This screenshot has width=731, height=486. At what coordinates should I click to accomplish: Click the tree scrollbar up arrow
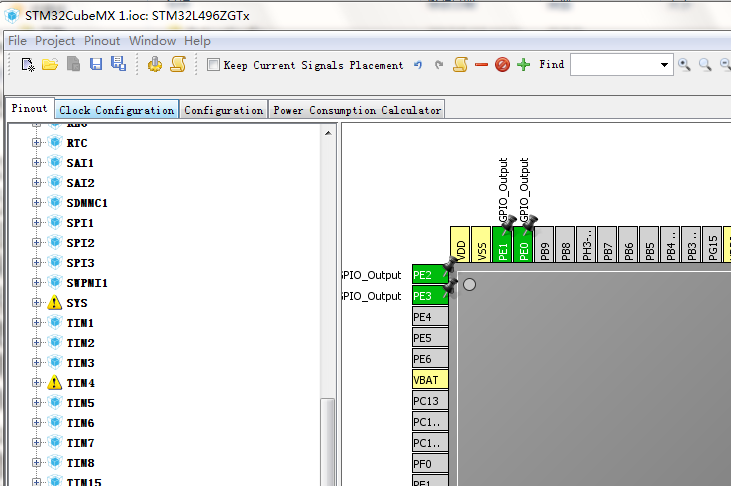click(x=328, y=133)
